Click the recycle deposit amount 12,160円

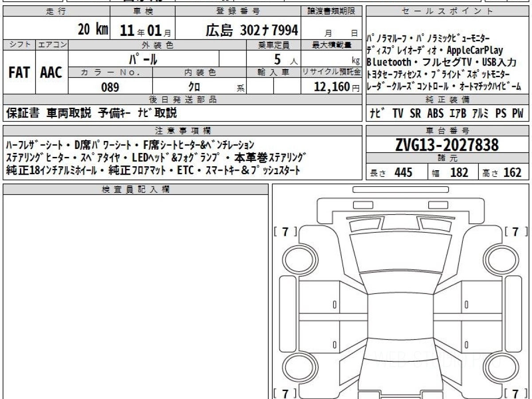(x=332, y=87)
